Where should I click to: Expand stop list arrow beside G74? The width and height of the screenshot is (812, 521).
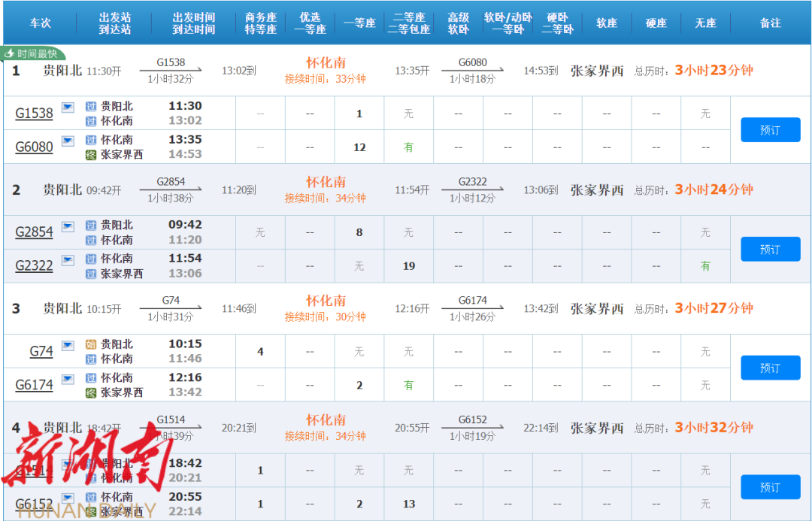point(68,346)
